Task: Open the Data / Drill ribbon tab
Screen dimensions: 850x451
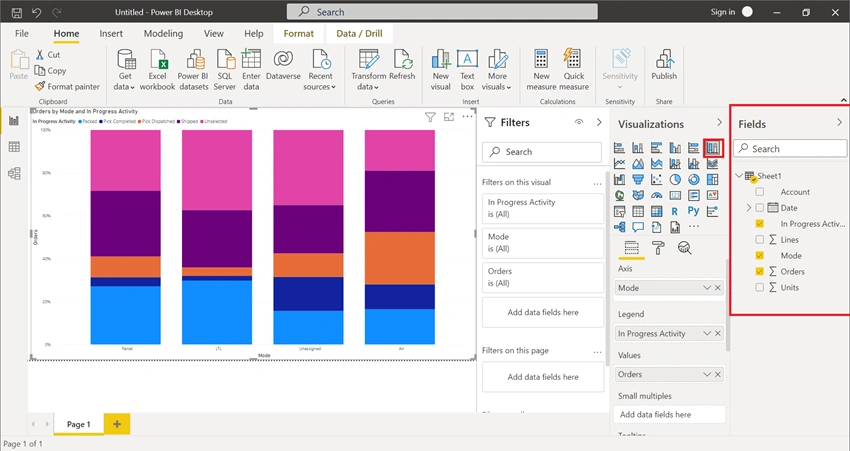Action: pyautogui.click(x=359, y=34)
